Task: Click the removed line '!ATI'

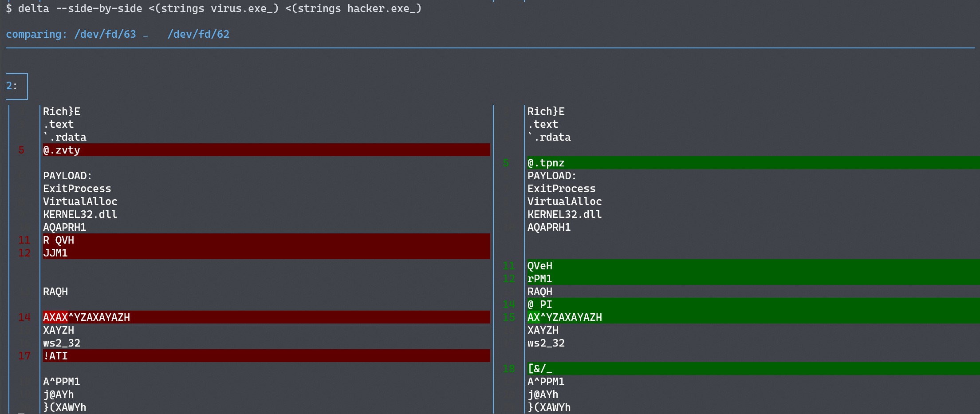Action: coord(266,356)
